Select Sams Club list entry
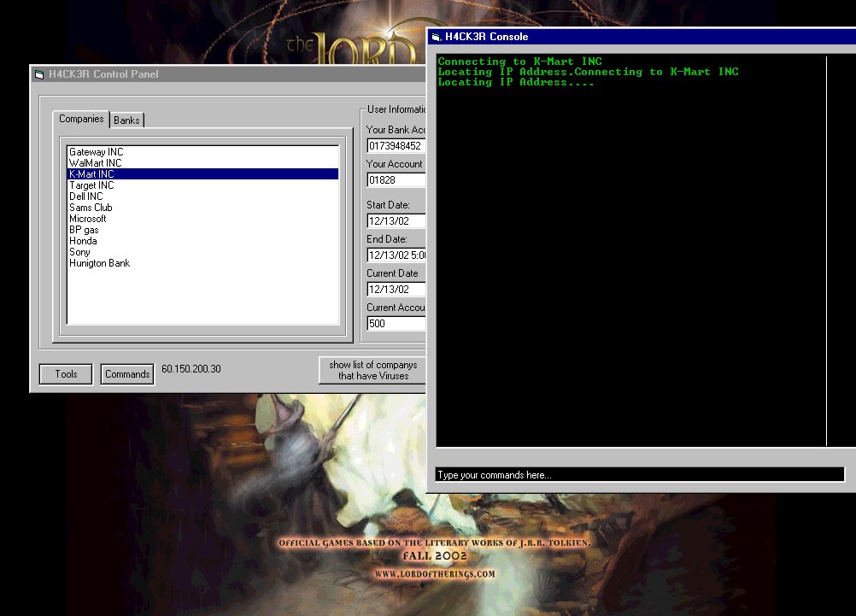 tap(91, 208)
